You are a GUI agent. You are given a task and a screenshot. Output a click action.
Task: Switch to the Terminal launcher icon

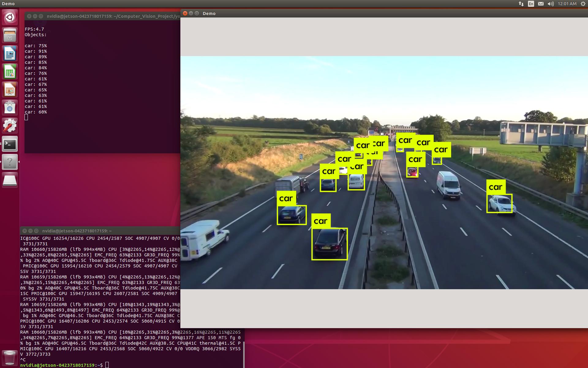(x=10, y=144)
